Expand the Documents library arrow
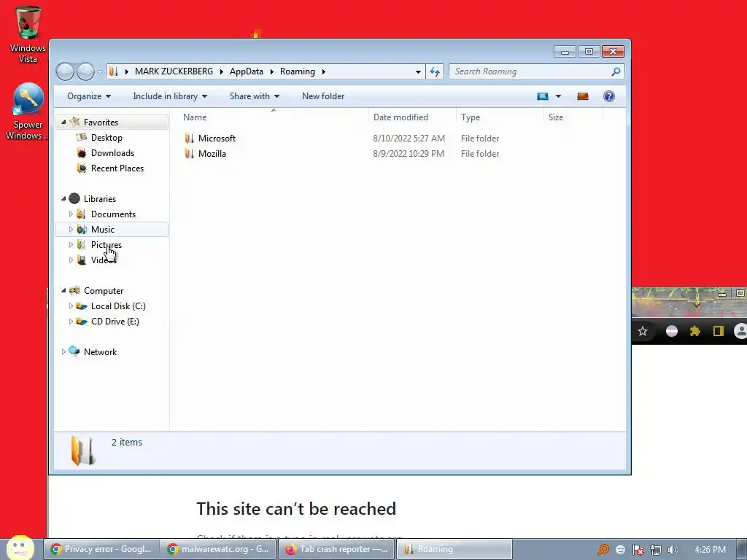 71,214
